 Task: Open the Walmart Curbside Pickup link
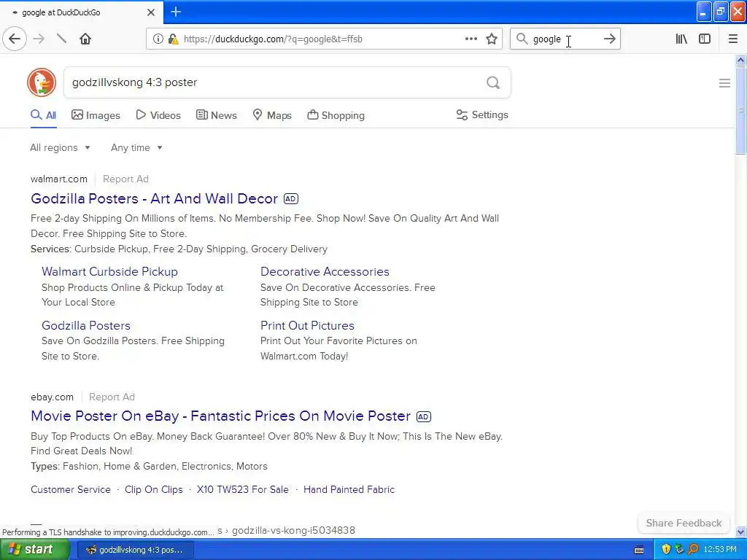109,271
